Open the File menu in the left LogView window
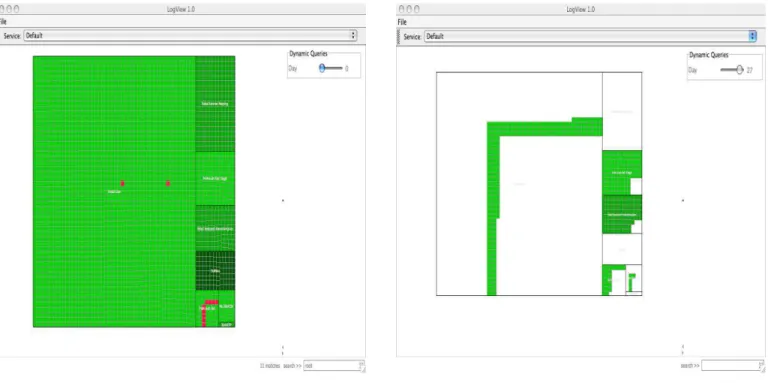Image resolution: width=768 pixels, height=383 pixels. point(3,22)
